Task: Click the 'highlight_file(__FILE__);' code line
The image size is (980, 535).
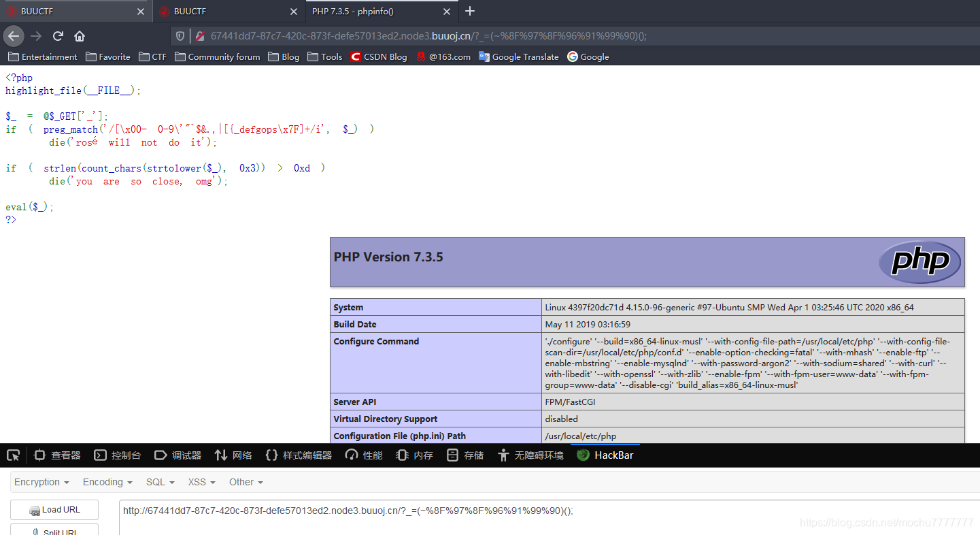Action: pos(73,91)
